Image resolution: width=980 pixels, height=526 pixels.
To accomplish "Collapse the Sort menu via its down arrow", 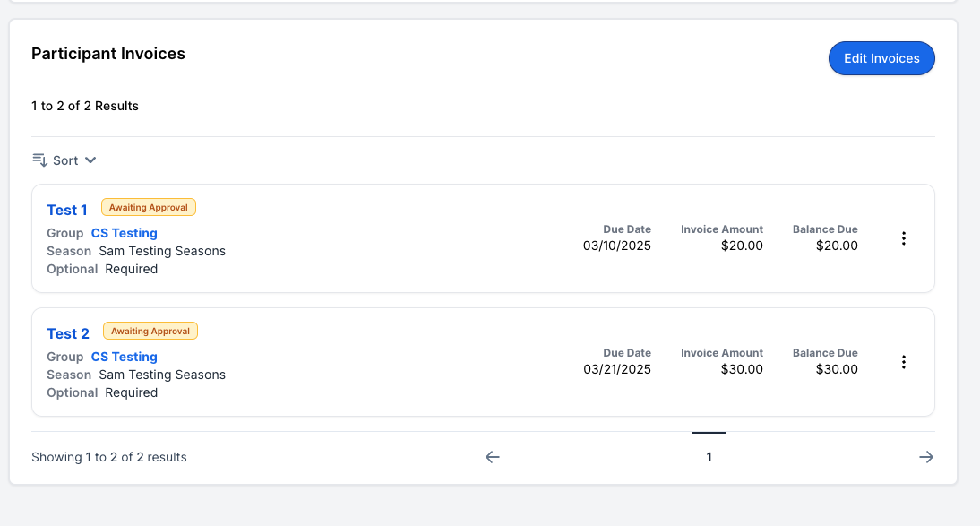I will click(x=89, y=160).
